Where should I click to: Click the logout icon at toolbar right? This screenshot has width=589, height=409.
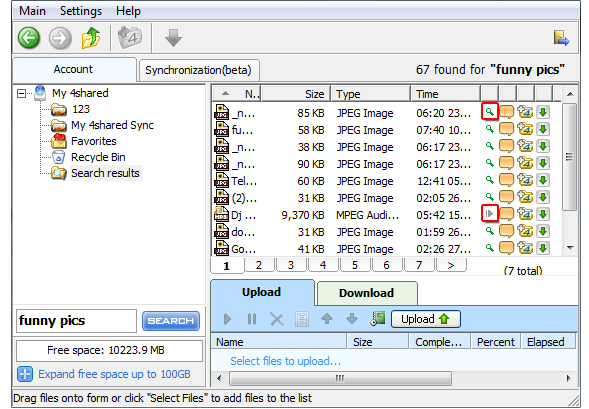pos(561,38)
